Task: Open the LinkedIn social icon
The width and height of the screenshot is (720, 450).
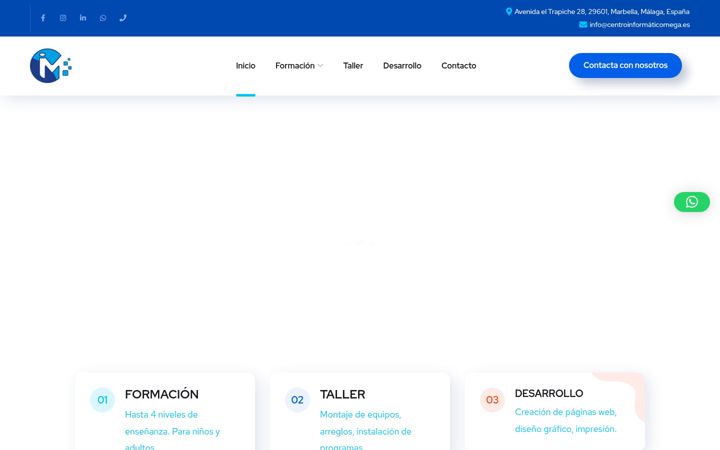Action: 83,18
